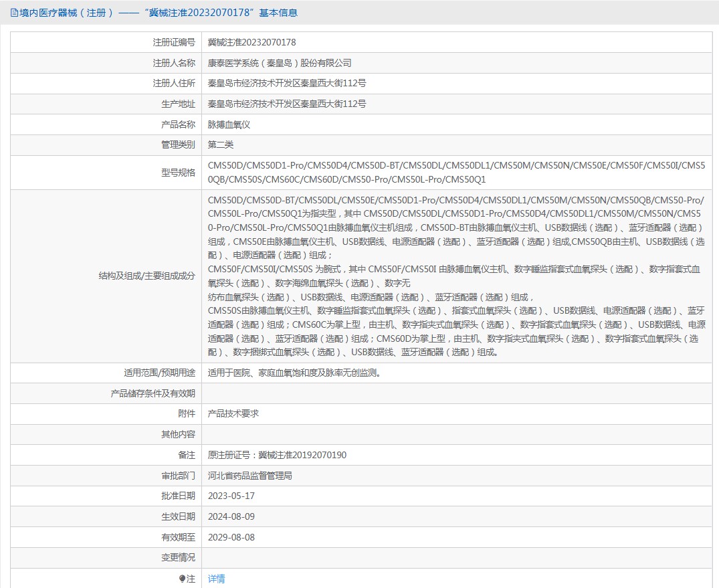Click the line starting CMS50S由脉搏血氧仪主机

point(456,331)
